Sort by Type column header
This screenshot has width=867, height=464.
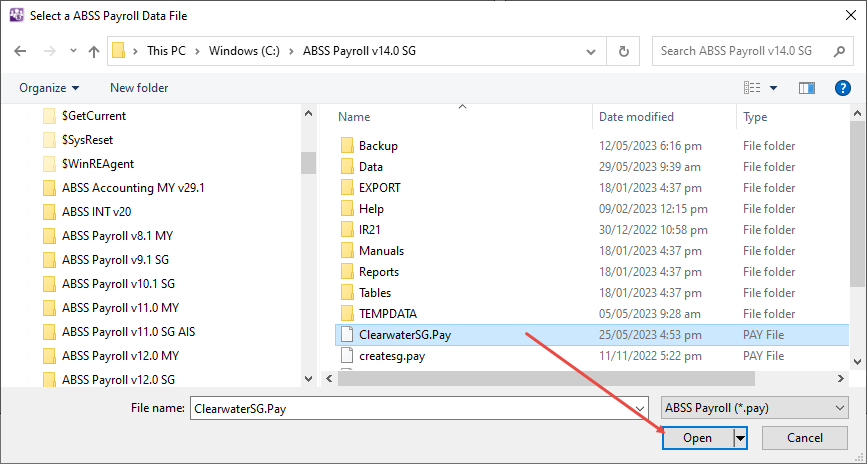pos(755,117)
